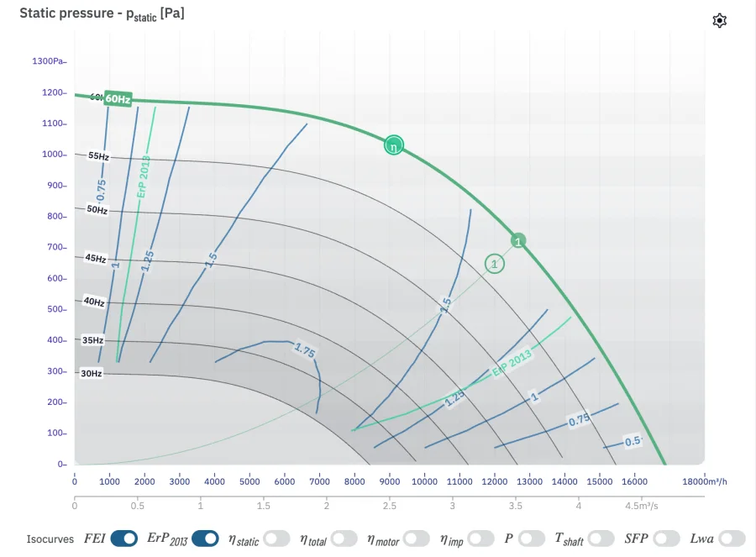The image size is (756, 557).
Task: Enable the η motor isocurves toggle
Action: click(417, 539)
